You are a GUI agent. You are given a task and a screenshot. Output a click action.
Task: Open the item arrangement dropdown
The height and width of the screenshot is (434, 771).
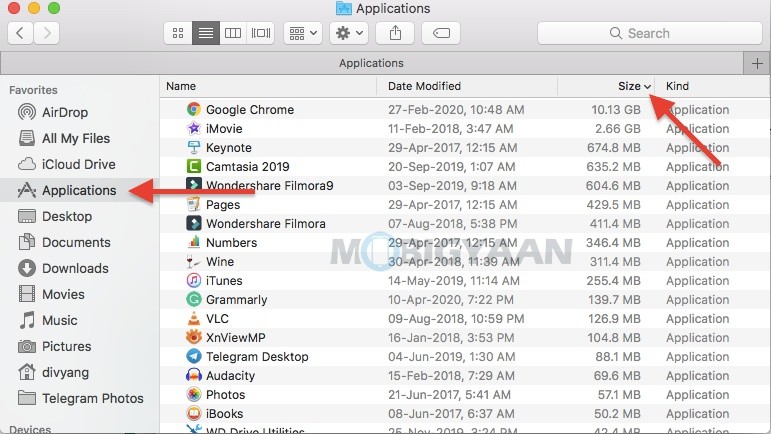[x=303, y=33]
